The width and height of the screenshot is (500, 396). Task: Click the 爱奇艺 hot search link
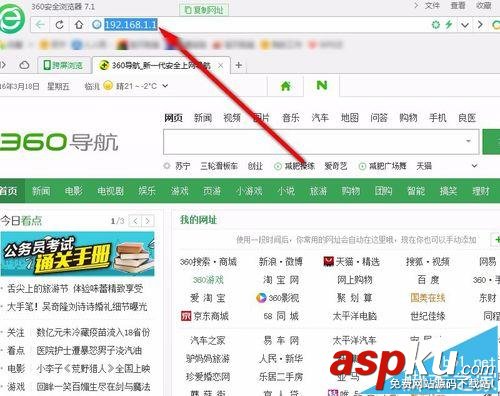[336, 166]
